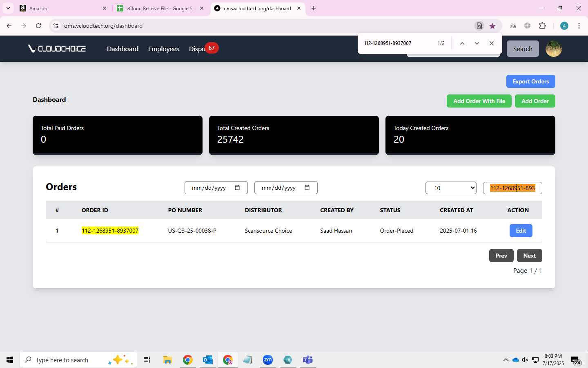This screenshot has height=368, width=588.
Task: Close the Amazon tab
Action: coord(104,8)
